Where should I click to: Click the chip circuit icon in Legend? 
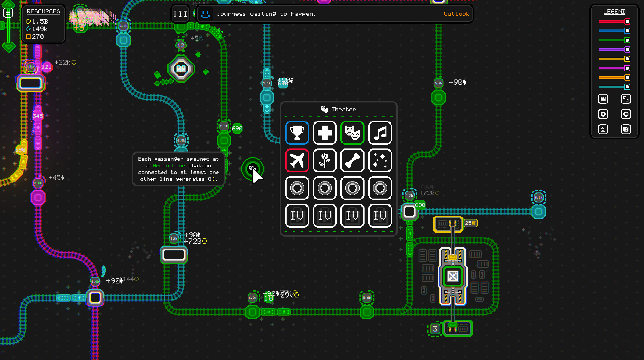(x=626, y=129)
